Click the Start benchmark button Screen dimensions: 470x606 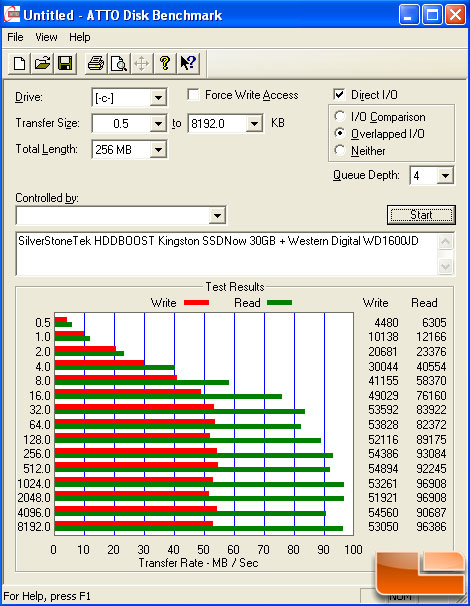click(x=421, y=215)
